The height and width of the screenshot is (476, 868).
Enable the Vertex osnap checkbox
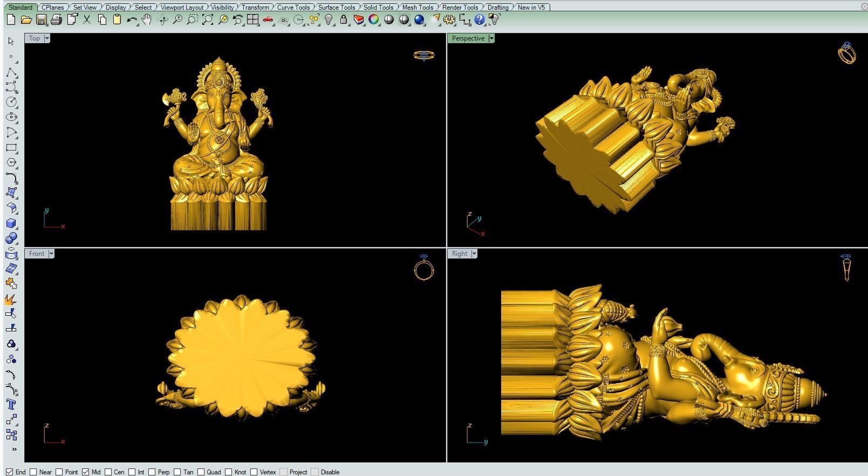(x=254, y=472)
